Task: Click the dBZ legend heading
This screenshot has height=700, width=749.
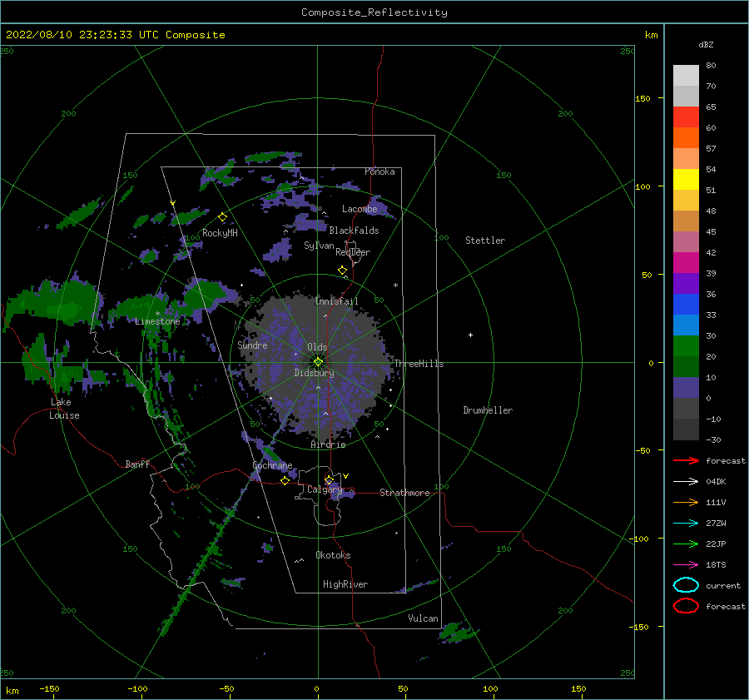Action: tap(706, 44)
